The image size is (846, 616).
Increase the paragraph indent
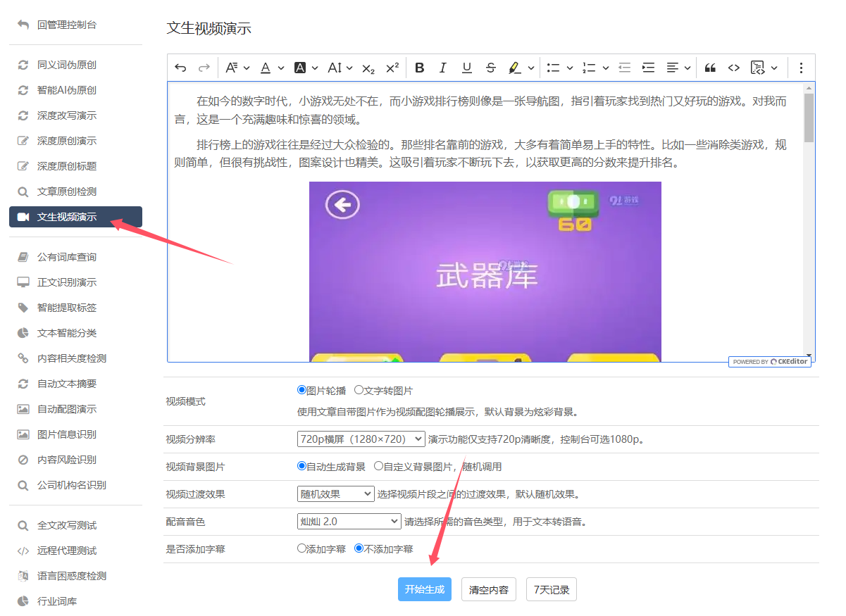pos(648,68)
